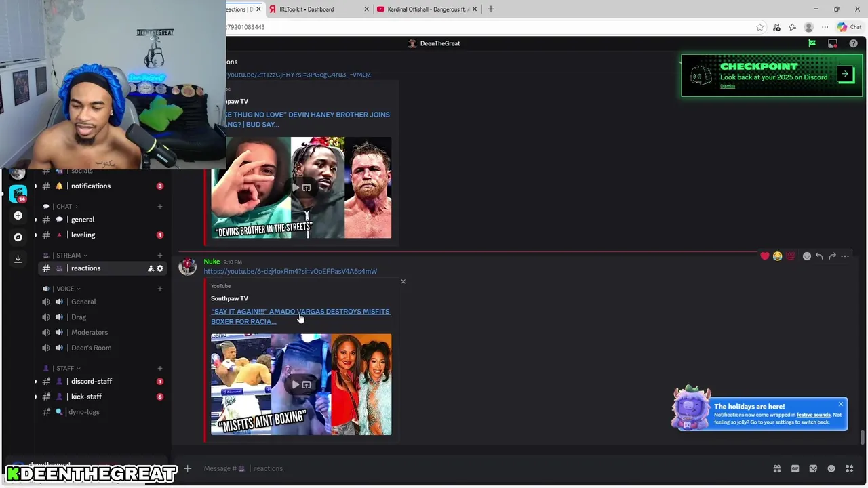Screen dimensions: 868x488
Task: Open more options on Nuke's message
Action: pyautogui.click(x=845, y=256)
